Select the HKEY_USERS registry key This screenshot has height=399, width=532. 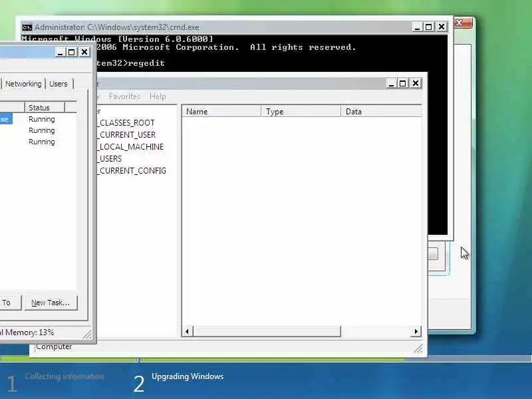coord(110,158)
